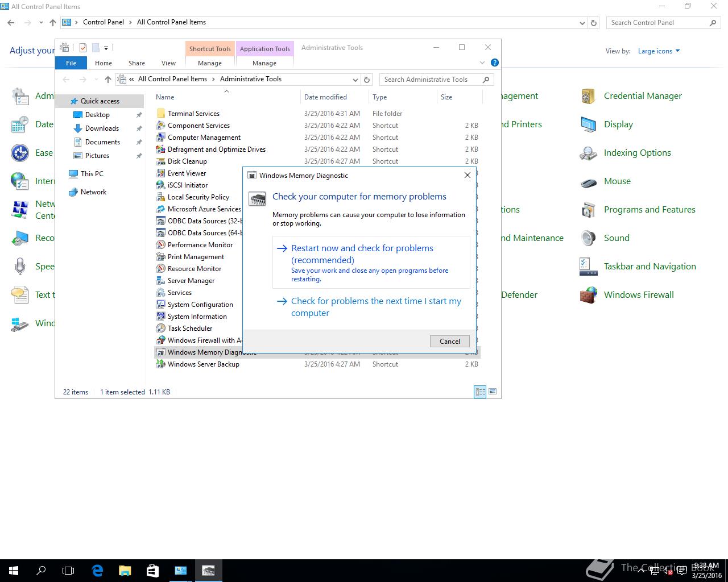Open the Application Tools Manage tab
The height and width of the screenshot is (582, 728).
264,63
